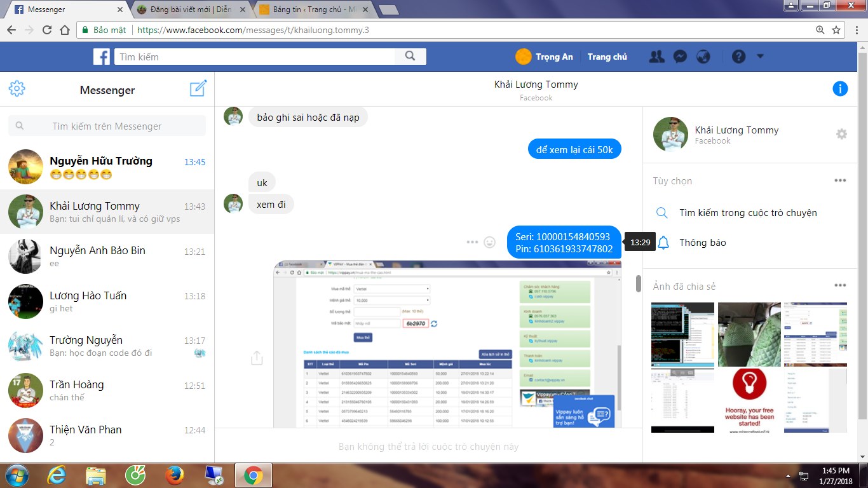Click Khải Lương Tommy name in chat header
The image size is (868, 488).
[x=536, y=85]
